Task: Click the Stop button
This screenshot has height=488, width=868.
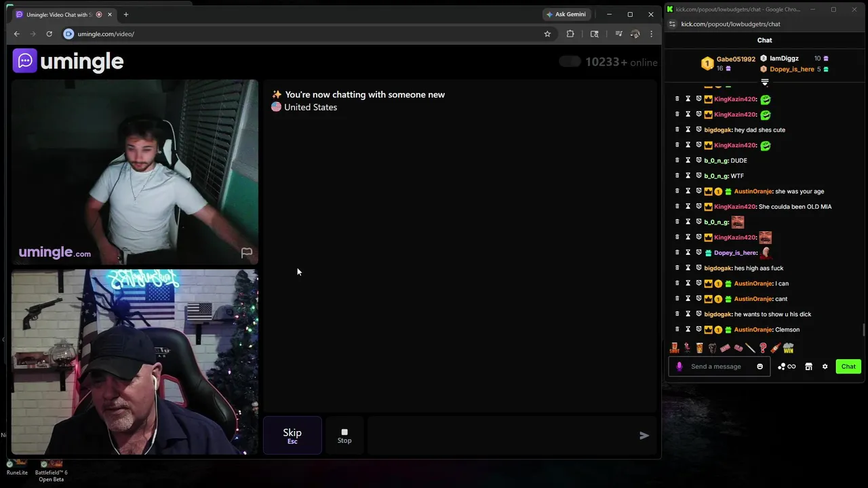Action: pyautogui.click(x=344, y=436)
